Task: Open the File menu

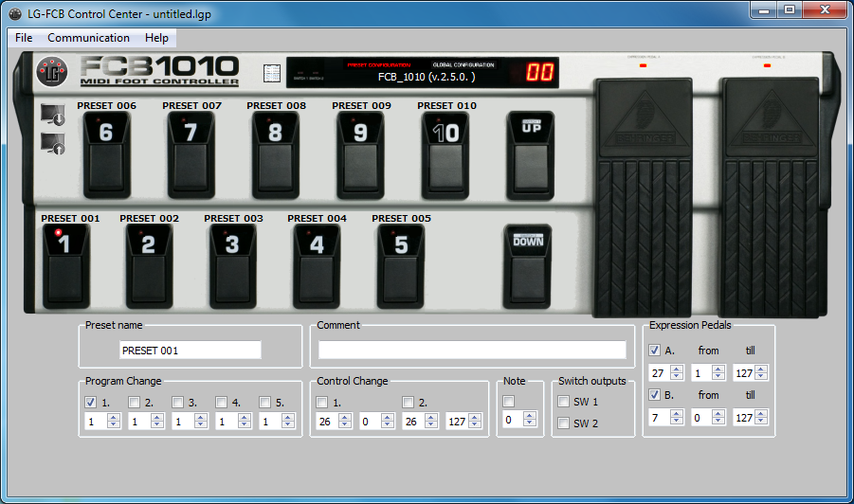Action: tap(24, 38)
